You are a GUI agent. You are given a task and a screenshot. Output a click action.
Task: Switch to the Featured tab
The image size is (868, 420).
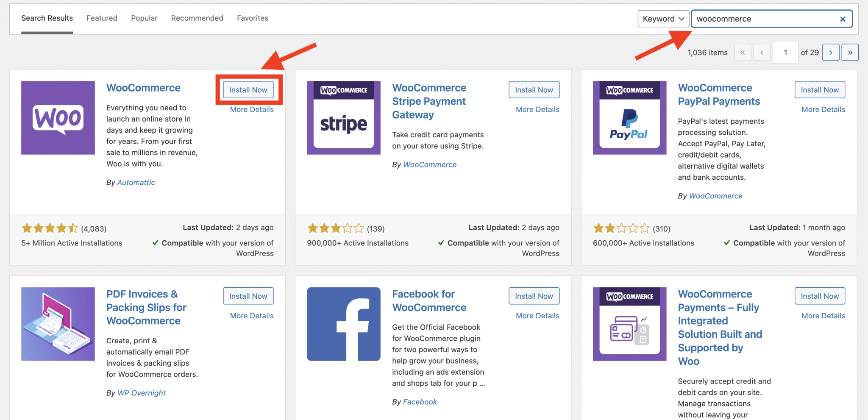(x=102, y=18)
